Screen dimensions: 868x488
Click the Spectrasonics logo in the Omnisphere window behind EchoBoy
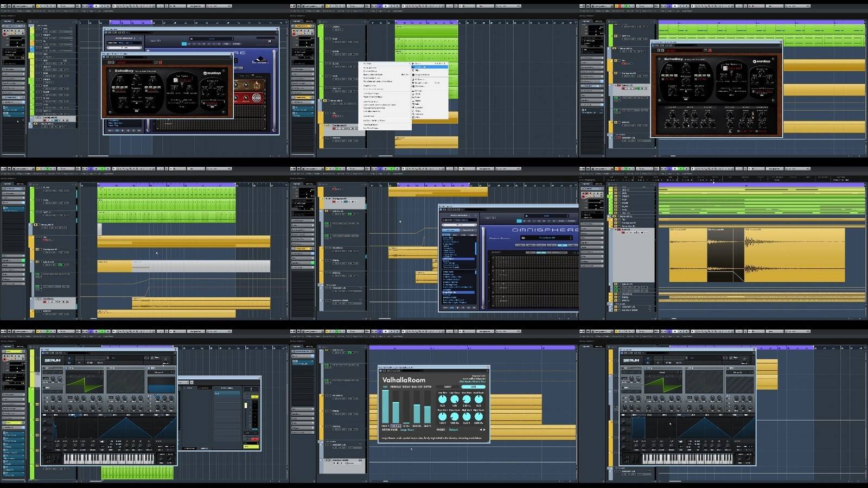pos(260,60)
